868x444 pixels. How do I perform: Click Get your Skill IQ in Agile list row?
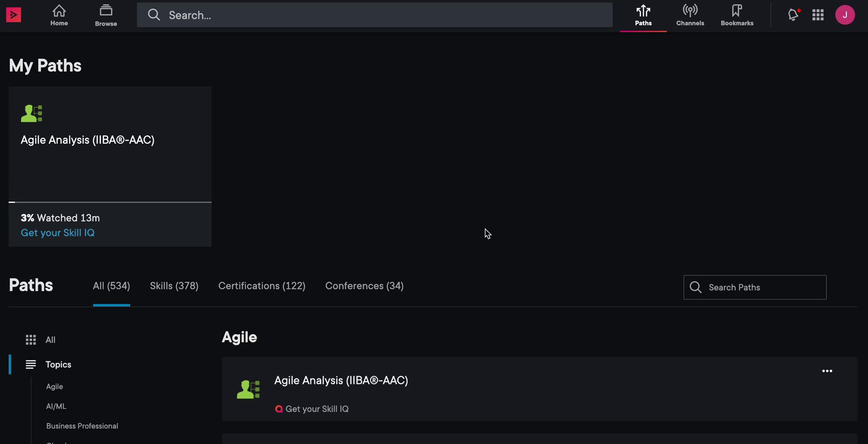317,409
